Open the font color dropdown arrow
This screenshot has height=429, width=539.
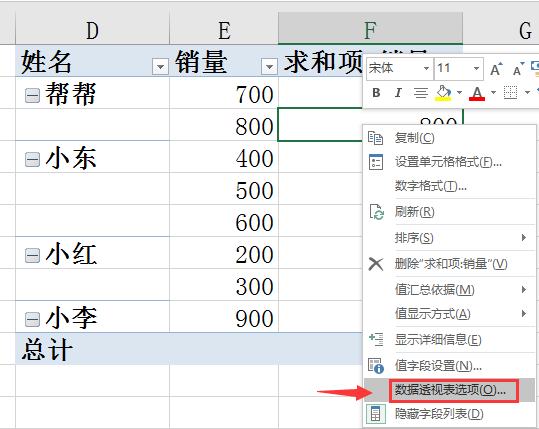click(x=493, y=92)
